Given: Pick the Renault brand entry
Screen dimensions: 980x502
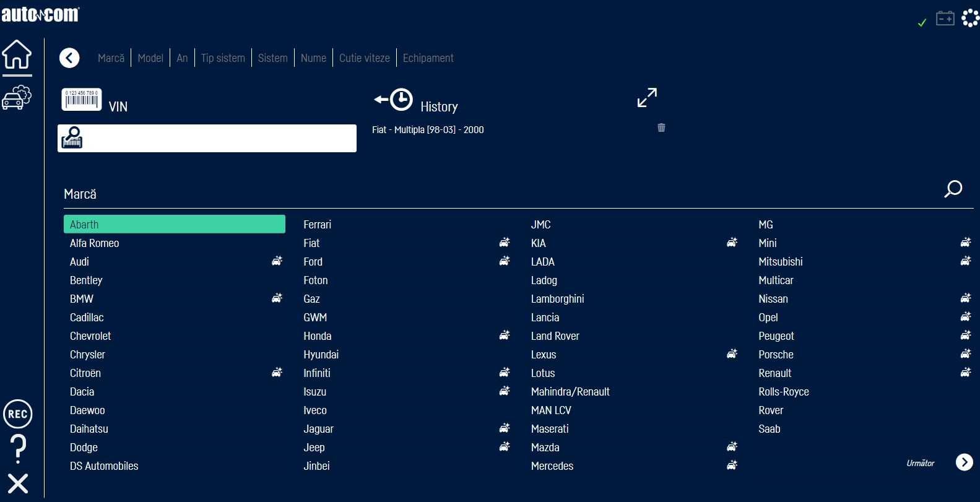Looking at the screenshot, I should 775,373.
